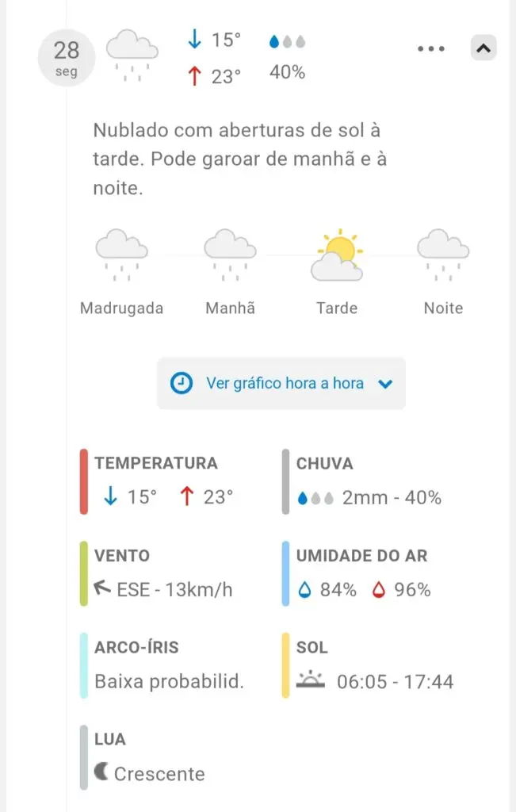Click the header rainy cloud weather icon
Image resolution: width=516 pixels, height=812 pixels.
(x=132, y=56)
